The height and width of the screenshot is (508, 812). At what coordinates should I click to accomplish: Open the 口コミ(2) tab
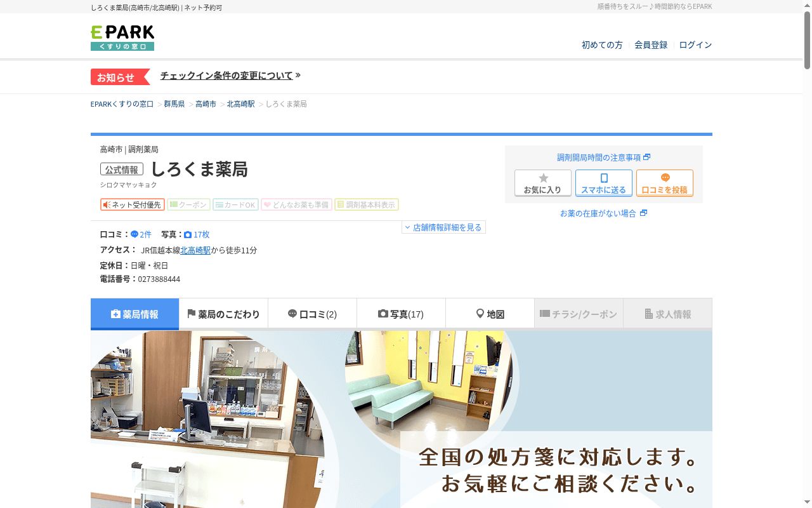(312, 314)
